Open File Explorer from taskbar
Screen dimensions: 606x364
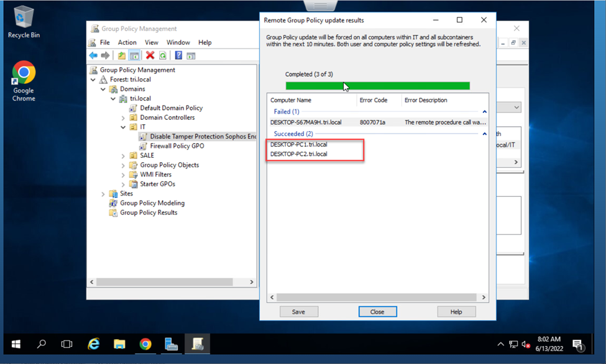click(x=119, y=344)
